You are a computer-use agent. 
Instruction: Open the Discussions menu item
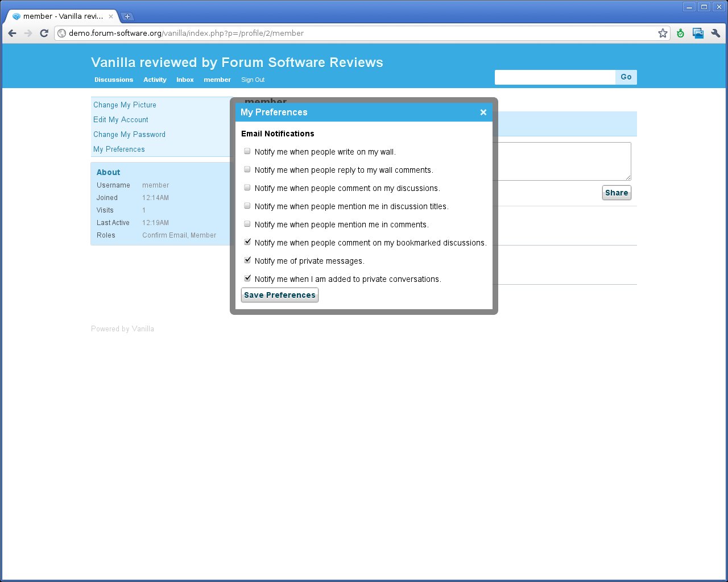(114, 80)
